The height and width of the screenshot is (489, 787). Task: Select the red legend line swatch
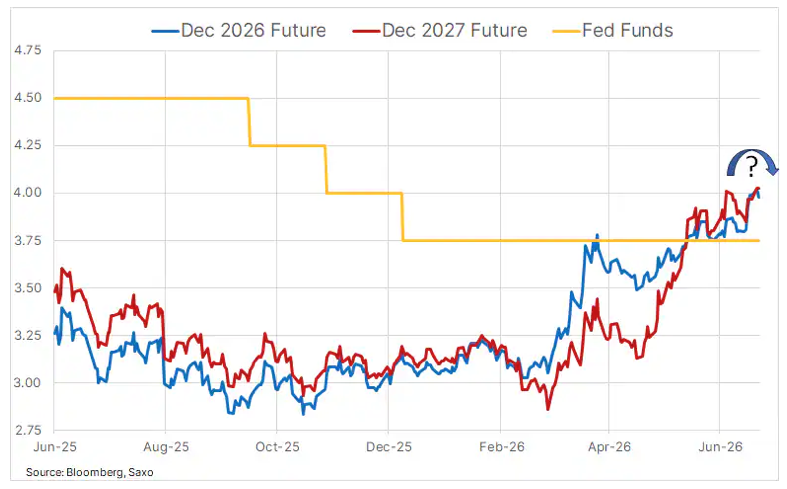[x=366, y=31]
